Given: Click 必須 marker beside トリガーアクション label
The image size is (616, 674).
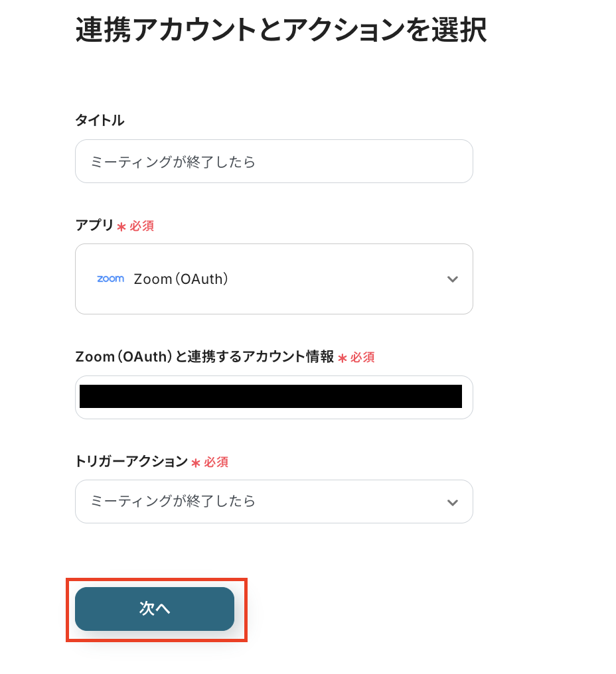Looking at the screenshot, I should click(216, 462).
